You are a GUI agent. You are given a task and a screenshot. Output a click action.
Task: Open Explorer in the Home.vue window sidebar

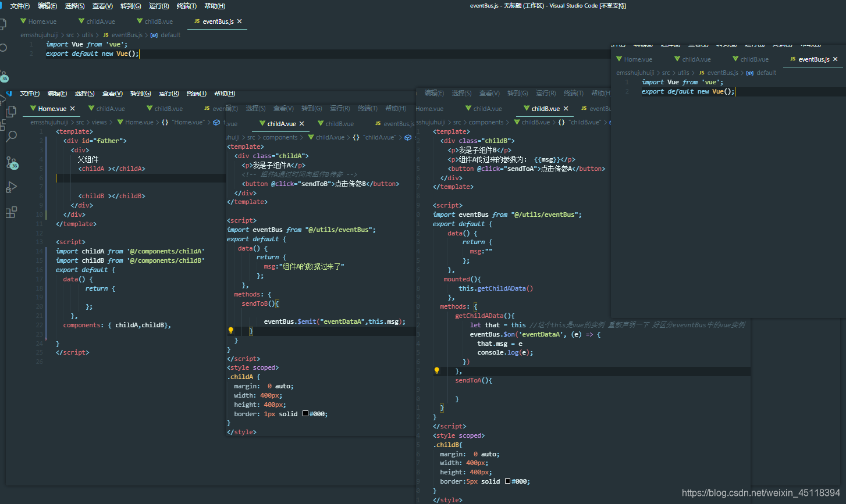[11, 111]
